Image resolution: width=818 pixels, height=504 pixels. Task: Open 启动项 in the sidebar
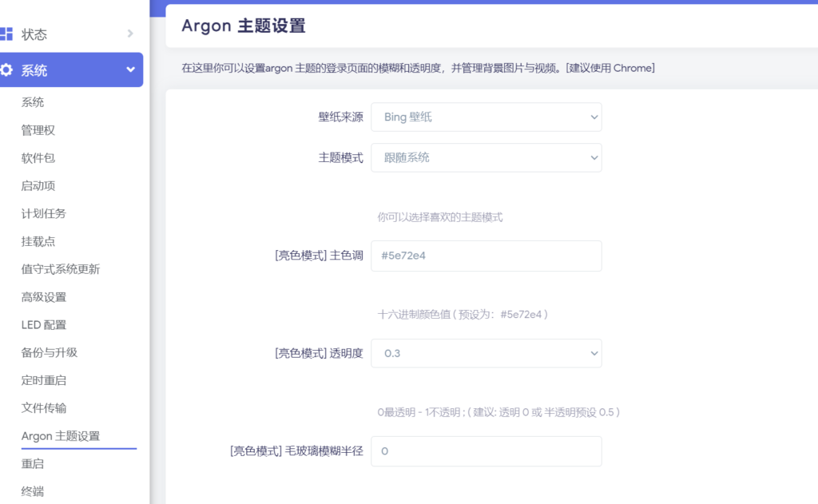[38, 186]
